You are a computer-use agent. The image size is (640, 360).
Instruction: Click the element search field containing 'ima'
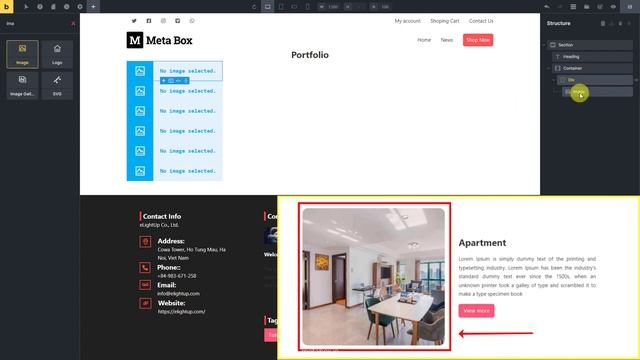tap(36, 24)
